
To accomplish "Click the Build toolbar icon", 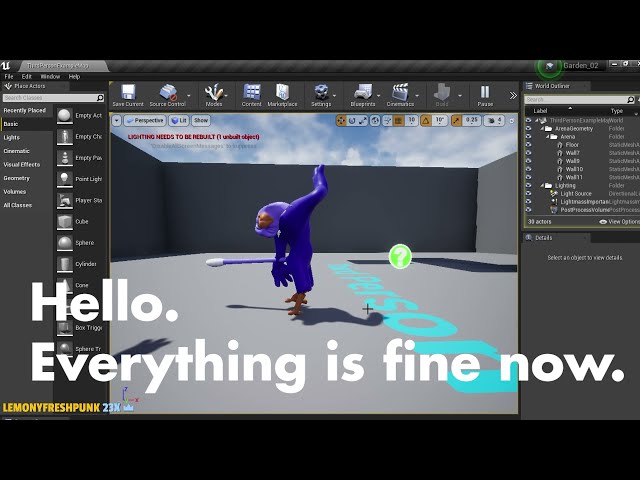I will 442,92.
